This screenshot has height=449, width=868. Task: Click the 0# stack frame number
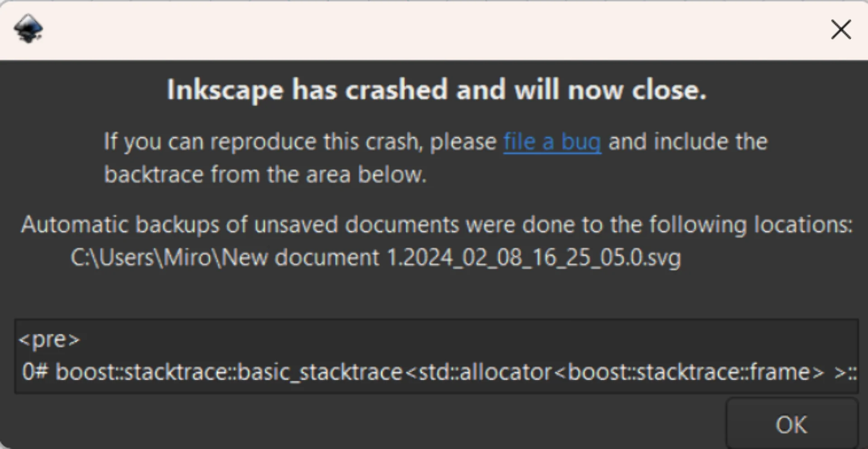34,372
